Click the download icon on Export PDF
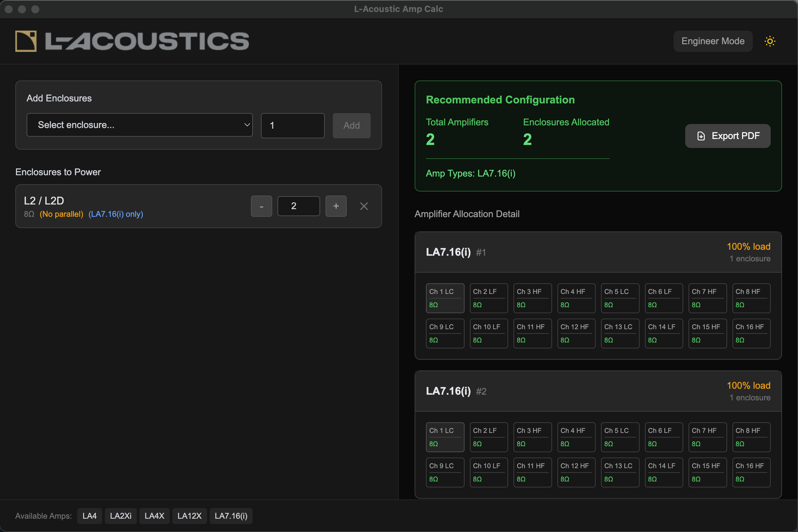 pos(701,136)
